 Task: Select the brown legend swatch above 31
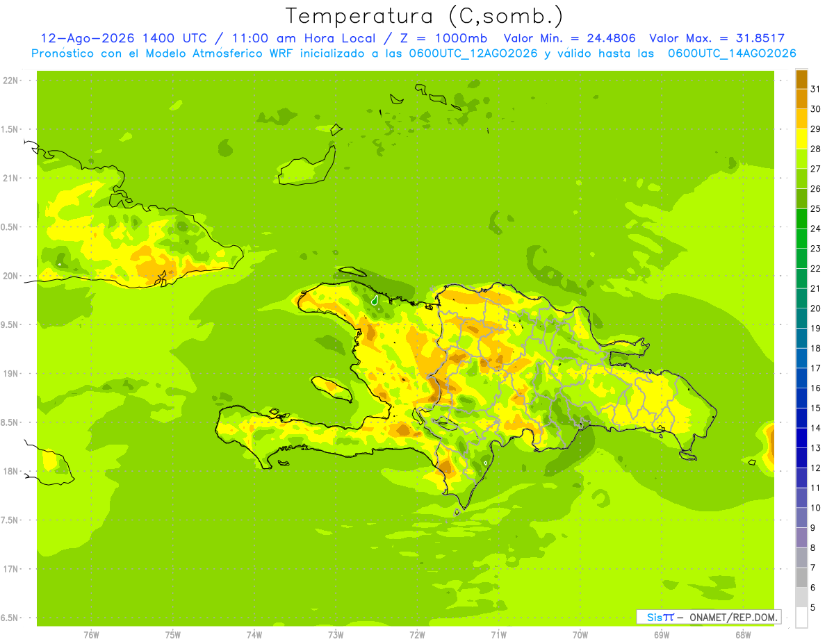coord(801,79)
